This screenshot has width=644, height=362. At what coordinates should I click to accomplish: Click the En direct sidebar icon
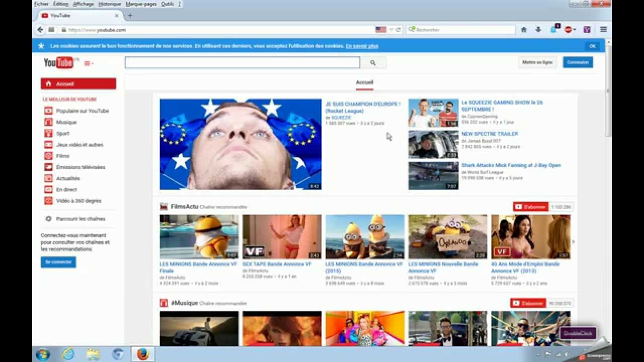click(x=48, y=190)
